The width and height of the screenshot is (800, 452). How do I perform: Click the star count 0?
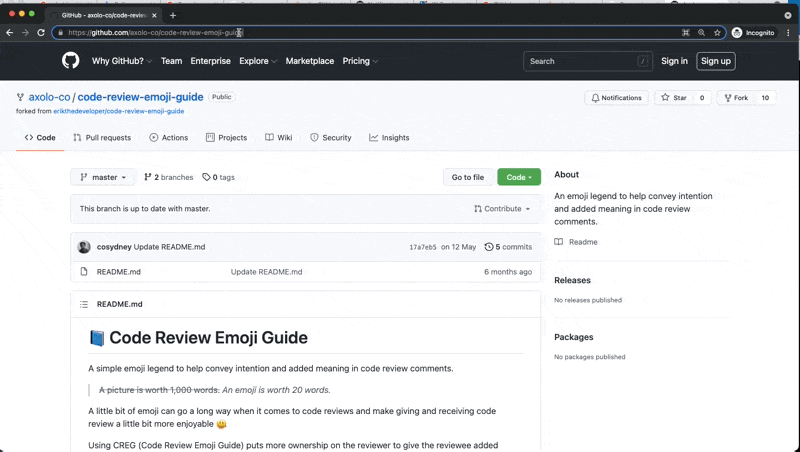702,98
